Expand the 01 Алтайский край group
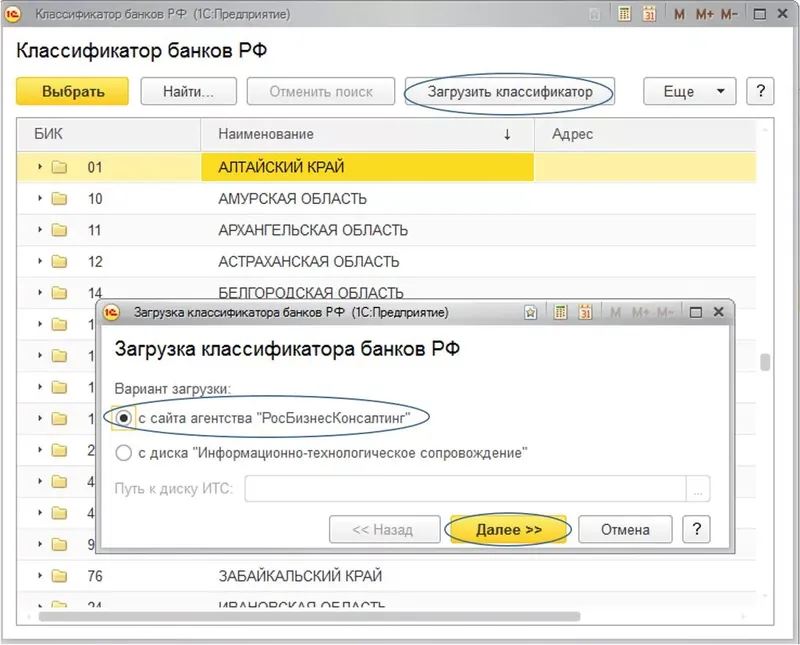Image resolution: width=800 pixels, height=645 pixels. pos(40,166)
